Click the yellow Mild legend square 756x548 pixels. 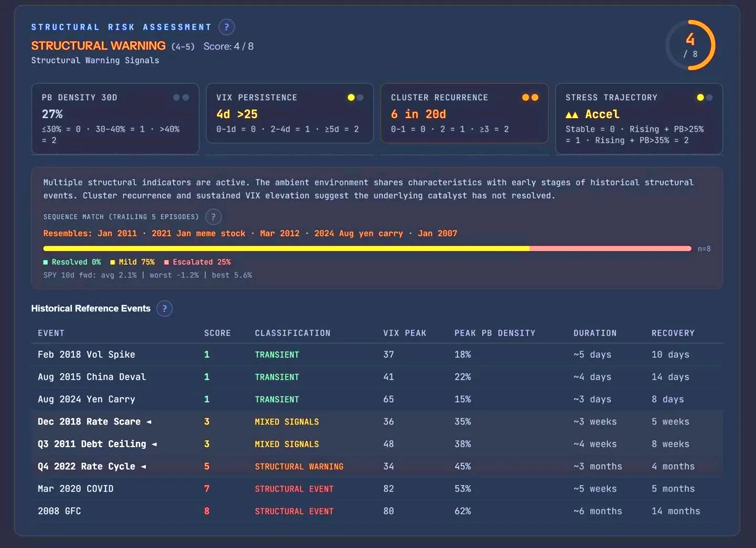pos(112,262)
